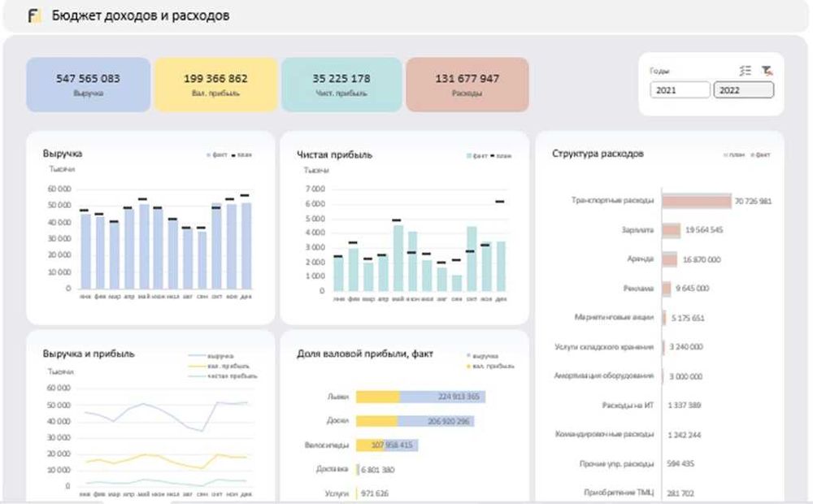
Task: Click the Бюджет доходов и расходов heading
Action: [x=141, y=15]
